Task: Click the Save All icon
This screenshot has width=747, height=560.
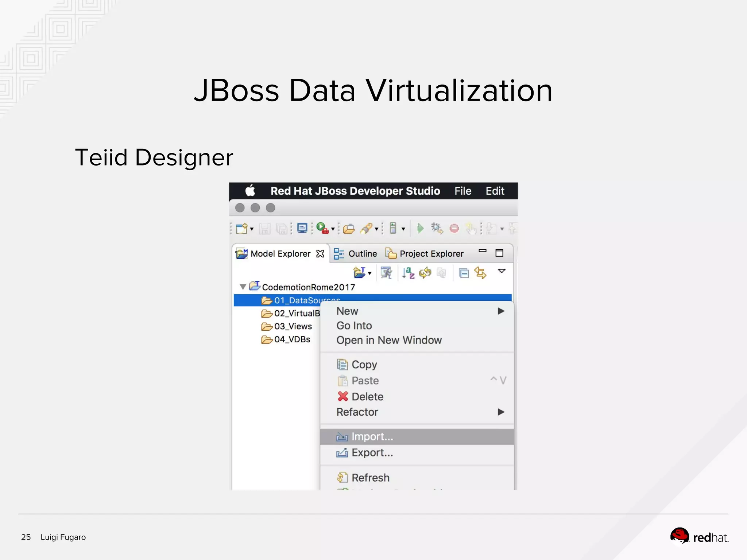Action: pos(282,229)
